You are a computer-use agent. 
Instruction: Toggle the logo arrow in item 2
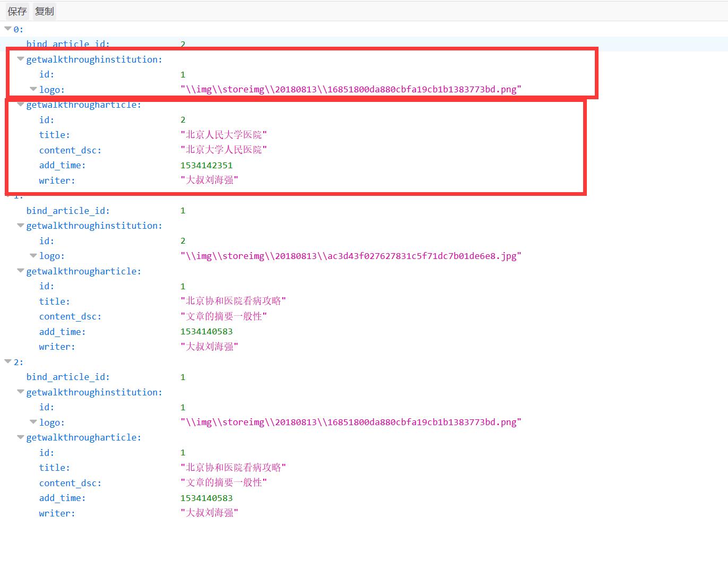pos(33,422)
